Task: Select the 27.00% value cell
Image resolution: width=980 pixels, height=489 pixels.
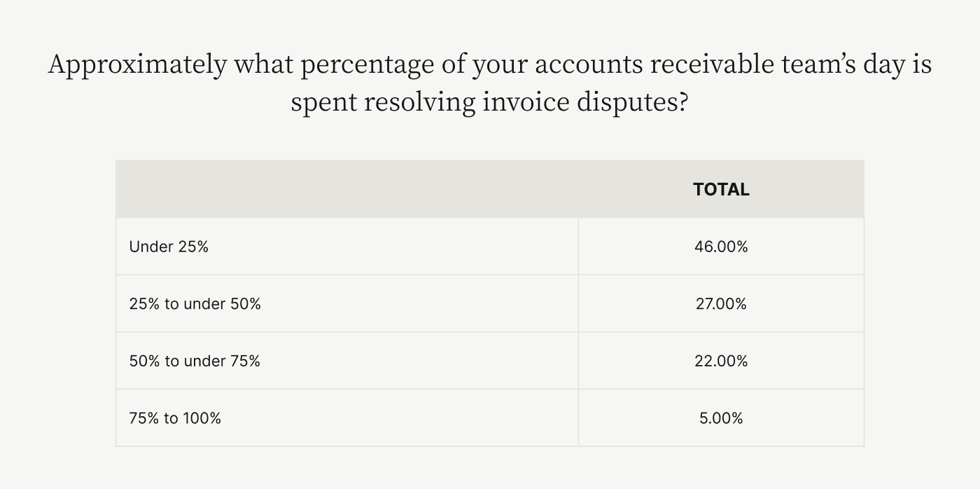Action: [721, 304]
